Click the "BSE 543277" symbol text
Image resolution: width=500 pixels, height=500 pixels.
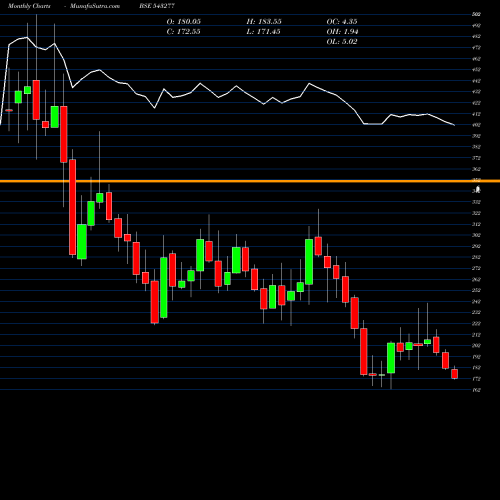coord(157,6)
